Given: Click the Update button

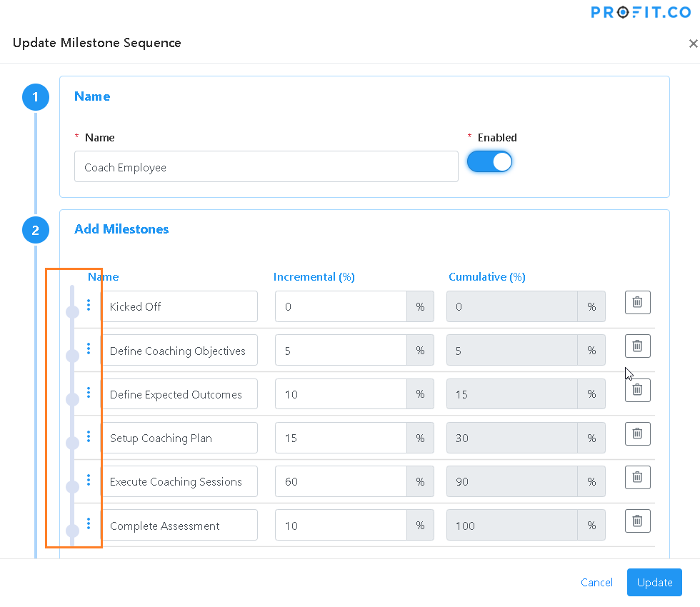Looking at the screenshot, I should coord(654,582).
